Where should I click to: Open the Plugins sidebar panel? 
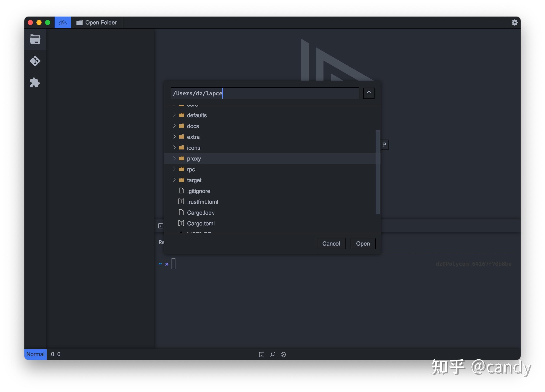pyautogui.click(x=35, y=83)
